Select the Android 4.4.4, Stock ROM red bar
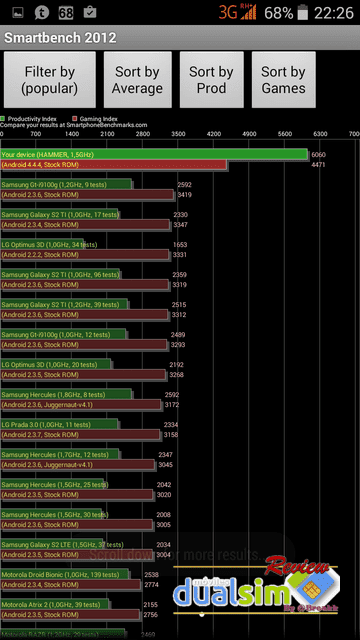Viewport: 360px width, 640px height. [113, 164]
